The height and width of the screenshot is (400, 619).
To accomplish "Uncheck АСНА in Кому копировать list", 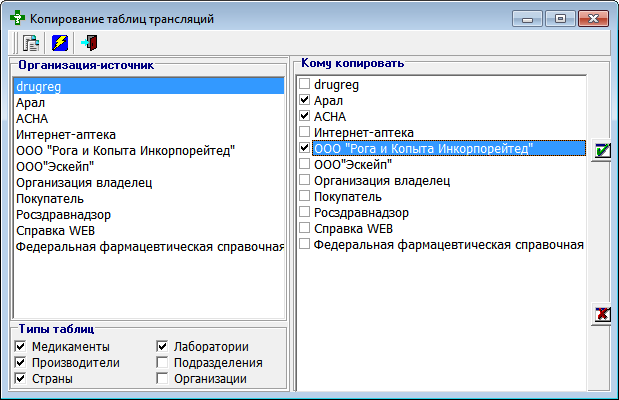I will [304, 116].
